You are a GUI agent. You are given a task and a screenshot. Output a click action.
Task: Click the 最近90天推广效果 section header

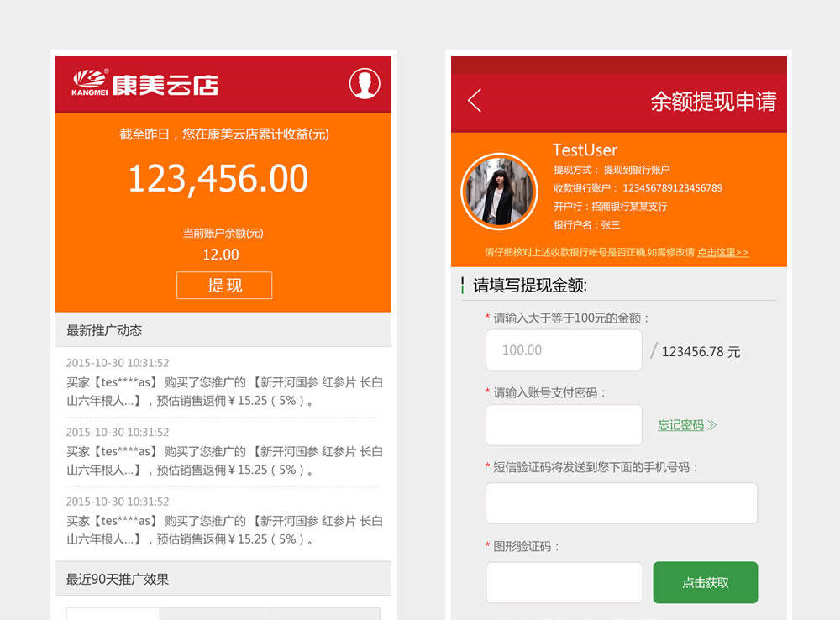223,579
